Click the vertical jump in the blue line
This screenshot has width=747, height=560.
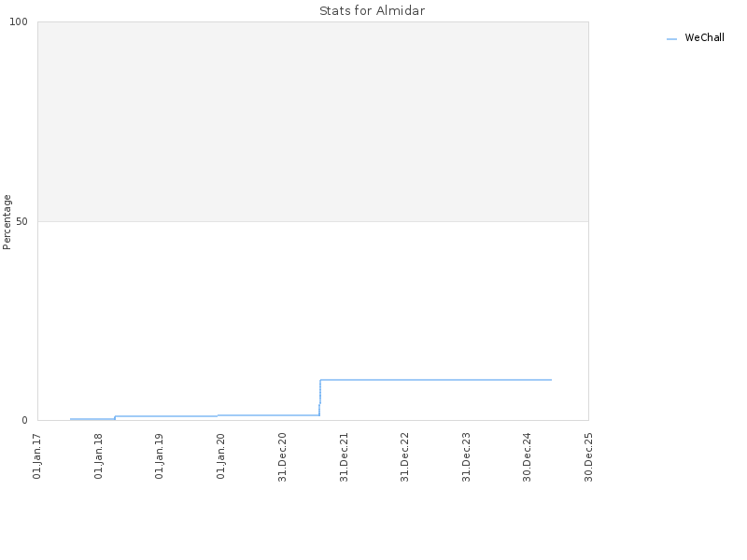click(319, 398)
